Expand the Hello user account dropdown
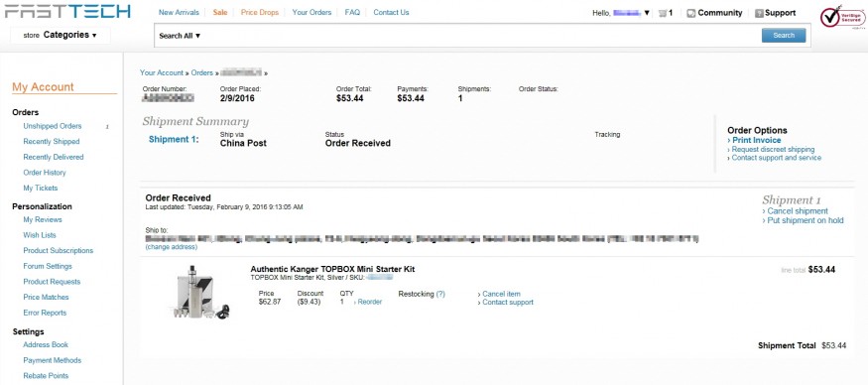The height and width of the screenshot is (385, 868). click(621, 13)
